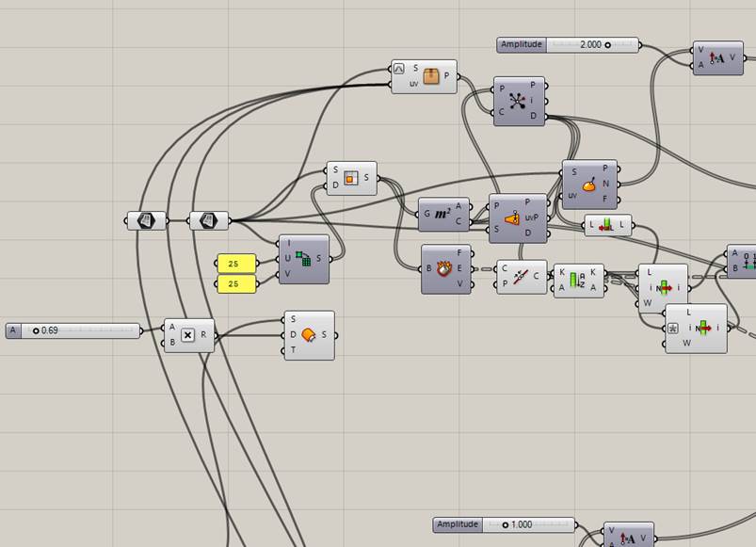Click the Offset Surface component icon
This screenshot has height=547, width=756.
coord(308,335)
